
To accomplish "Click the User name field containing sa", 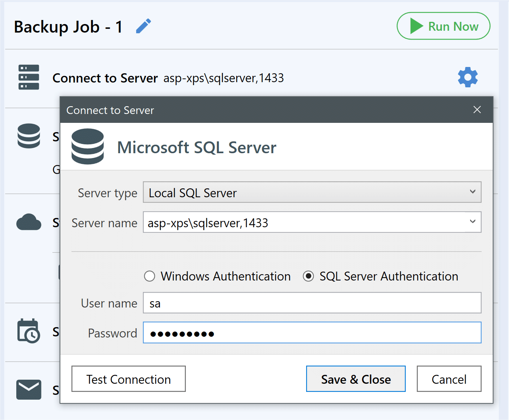I will pyautogui.click(x=312, y=303).
